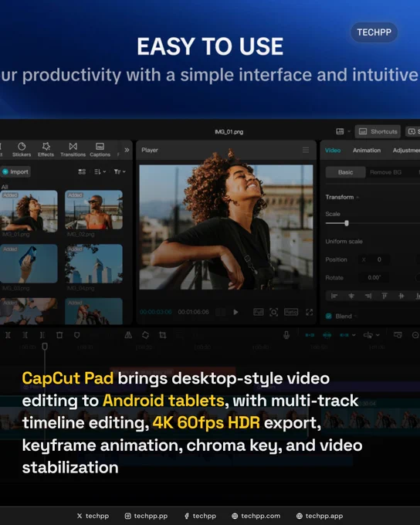Align clip to left edge
This screenshot has width=420, height=525.
pos(334,296)
